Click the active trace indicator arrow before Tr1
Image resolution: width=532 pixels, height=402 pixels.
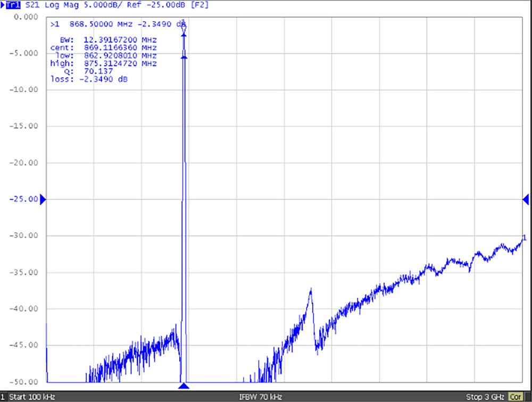point(3,5)
